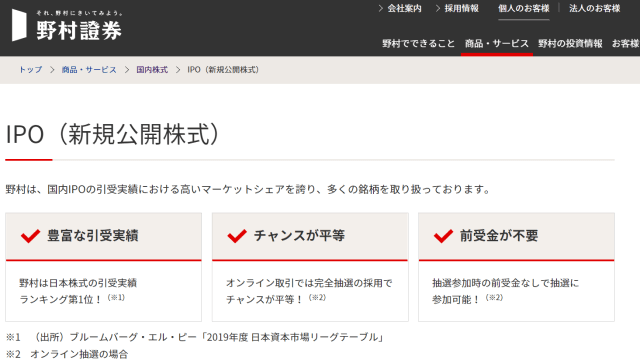Click text 抽選参加時の前受金なしで抽選に
This screenshot has width=640, height=360.
pyautogui.click(x=505, y=283)
